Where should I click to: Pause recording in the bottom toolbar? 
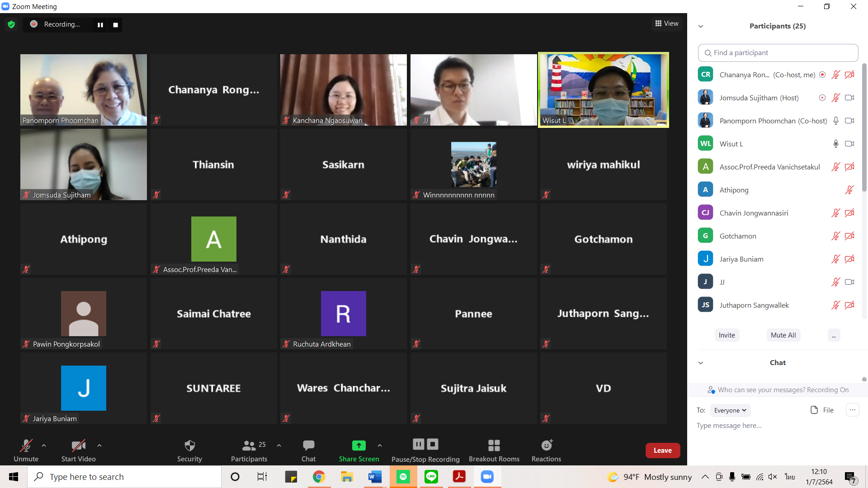pos(419,444)
